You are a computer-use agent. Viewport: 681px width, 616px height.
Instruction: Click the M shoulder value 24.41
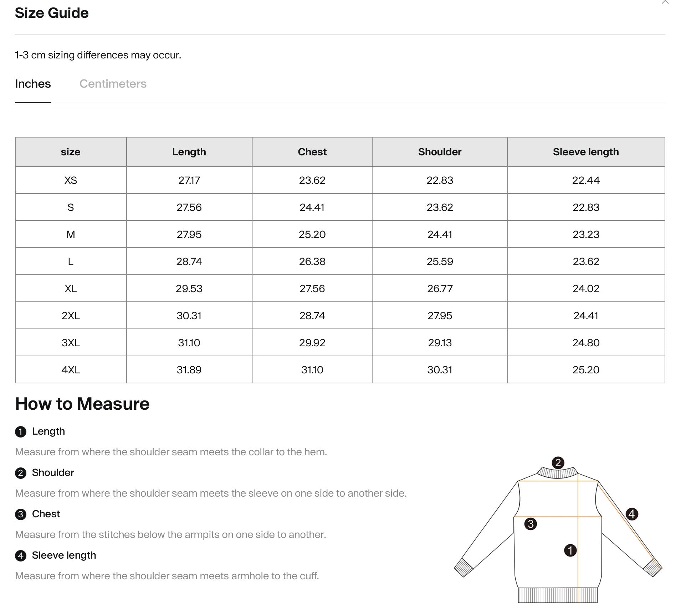coord(440,234)
